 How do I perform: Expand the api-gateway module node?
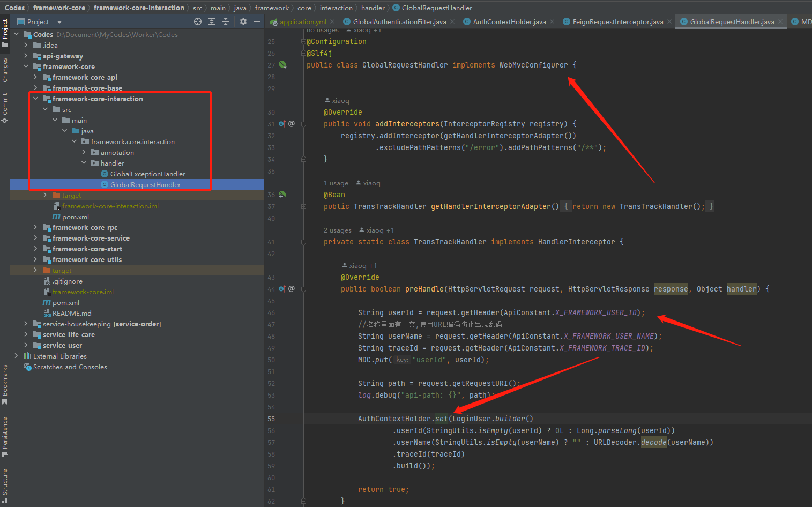[26, 56]
